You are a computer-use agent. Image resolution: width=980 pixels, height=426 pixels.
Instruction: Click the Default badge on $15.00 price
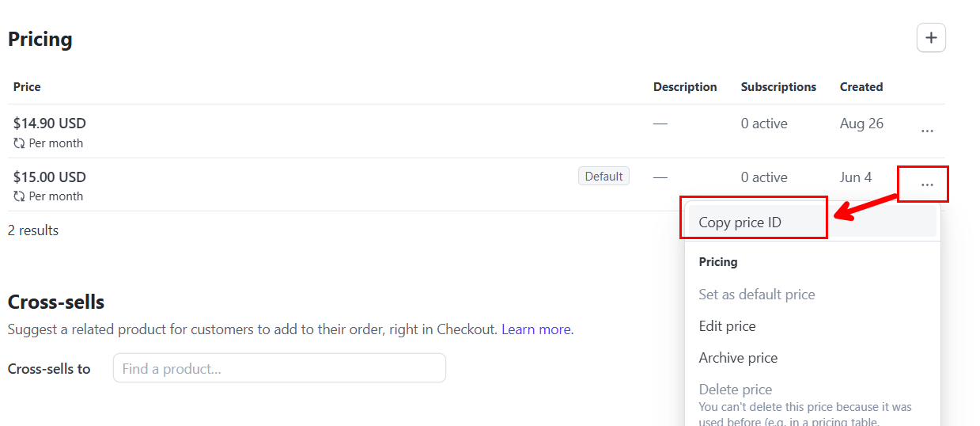[x=604, y=177]
